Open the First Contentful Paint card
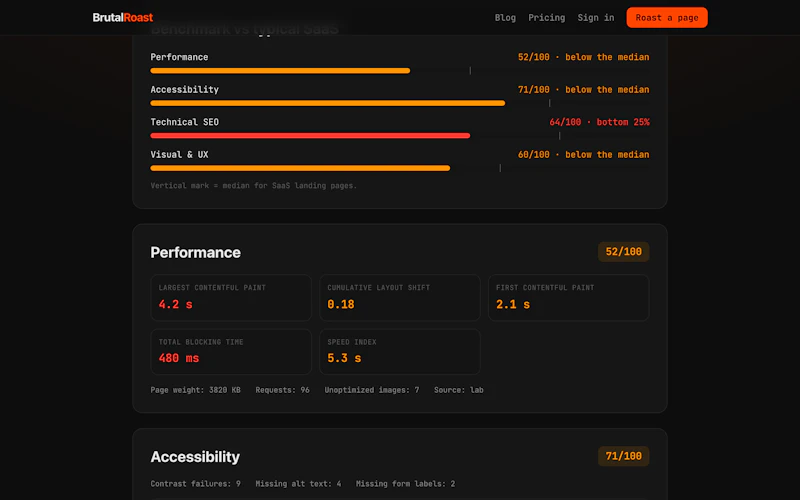The height and width of the screenshot is (500, 800). coord(568,297)
